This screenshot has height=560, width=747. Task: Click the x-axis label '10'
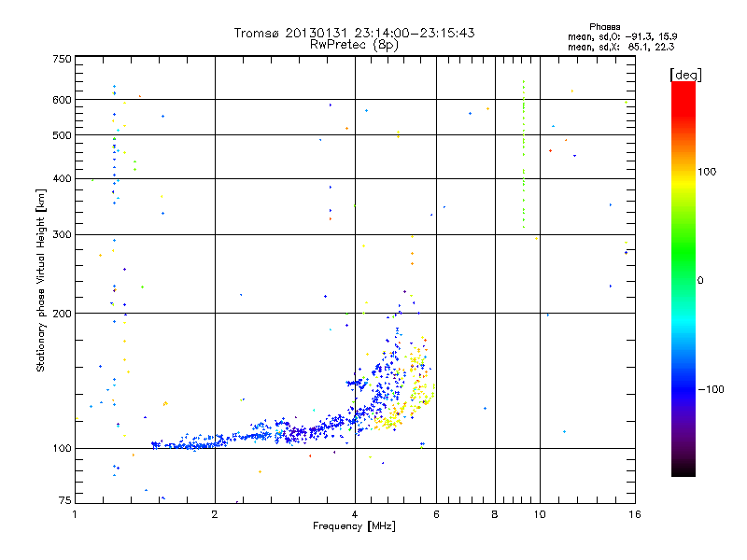(x=540, y=514)
